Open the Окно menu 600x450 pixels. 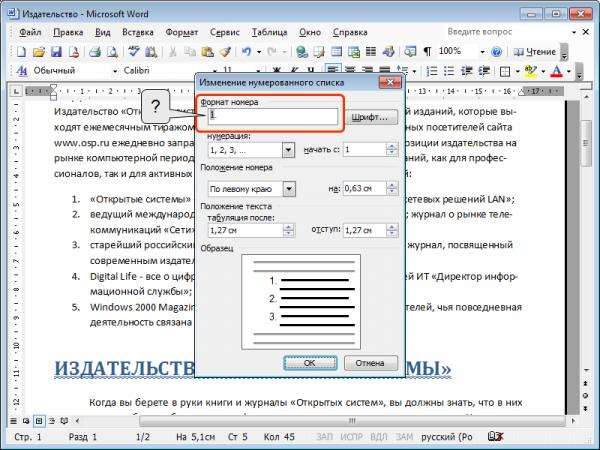[310, 32]
